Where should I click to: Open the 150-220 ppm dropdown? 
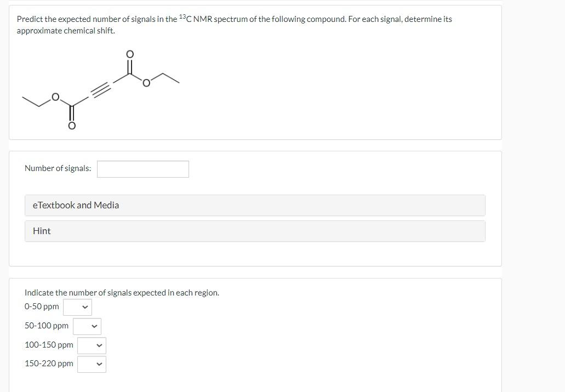[x=92, y=363]
